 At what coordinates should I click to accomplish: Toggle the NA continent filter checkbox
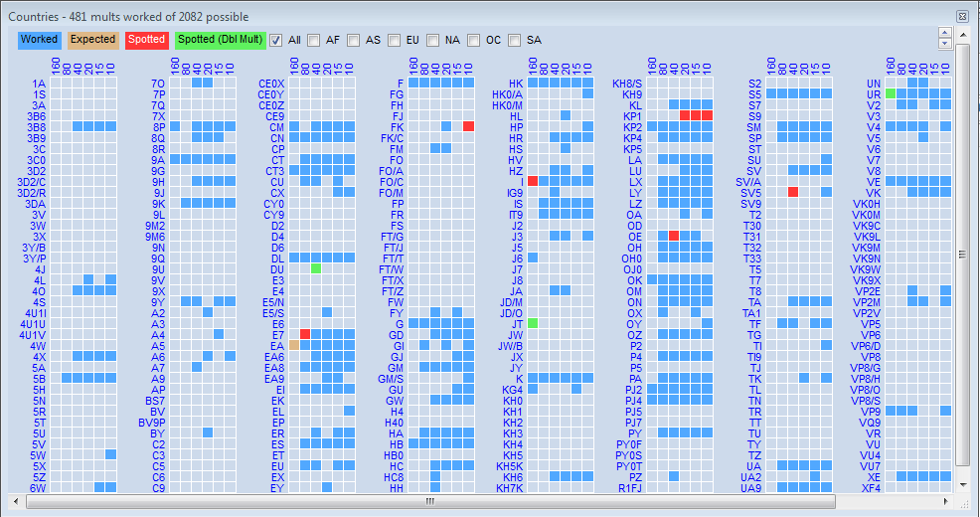click(x=433, y=40)
